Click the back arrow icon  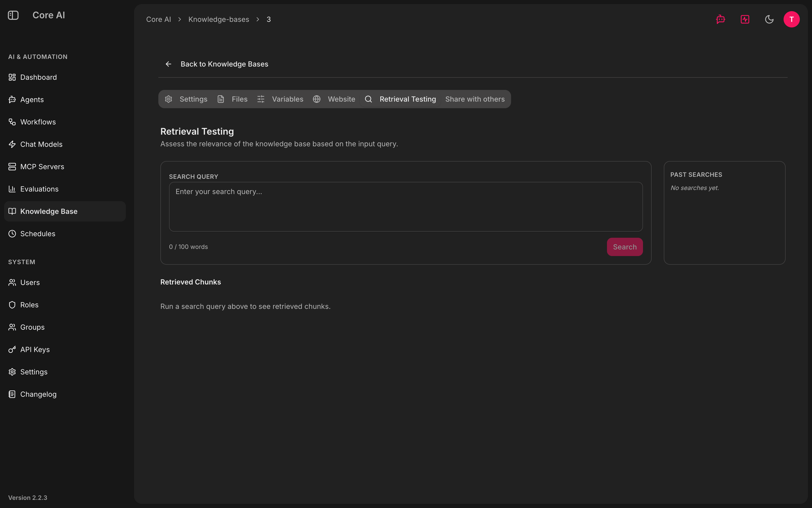click(168, 64)
